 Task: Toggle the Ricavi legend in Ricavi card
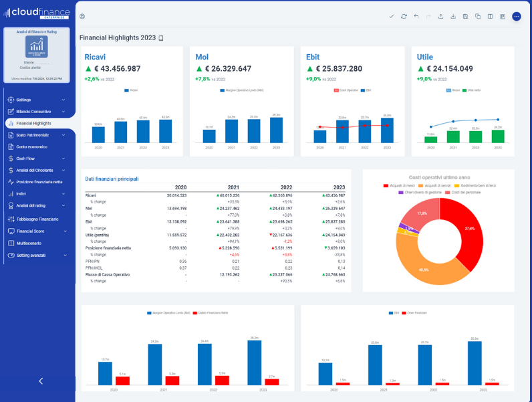coord(131,90)
